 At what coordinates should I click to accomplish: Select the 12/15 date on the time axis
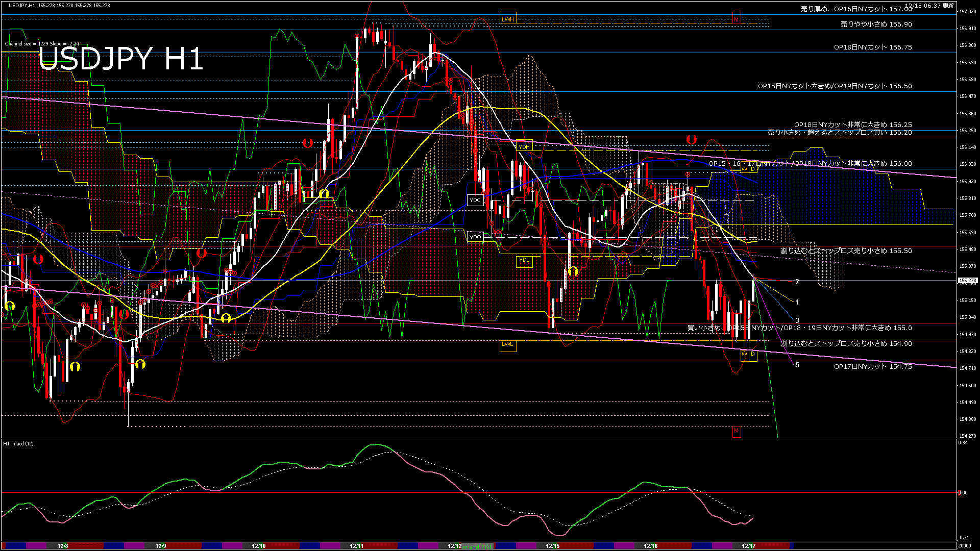(552, 546)
